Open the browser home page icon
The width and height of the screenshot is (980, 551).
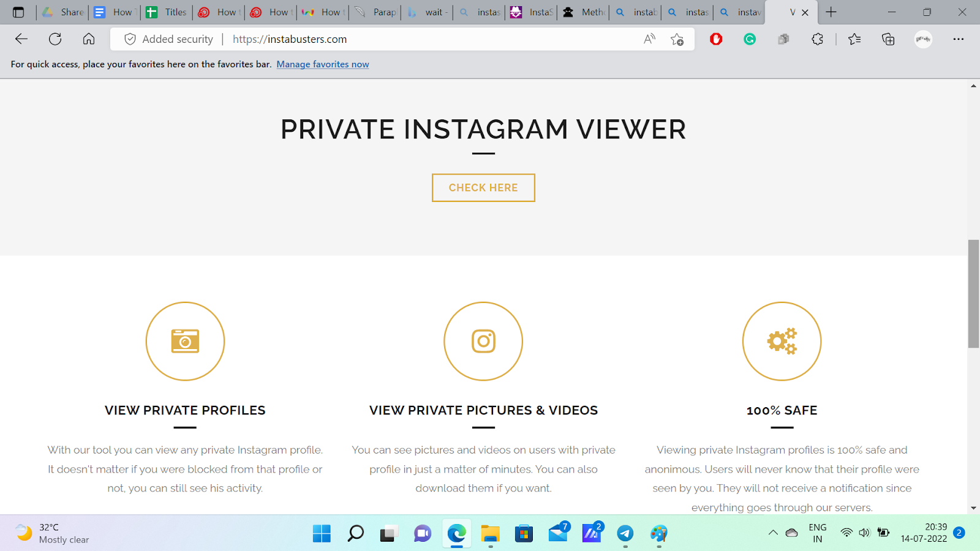point(89,39)
